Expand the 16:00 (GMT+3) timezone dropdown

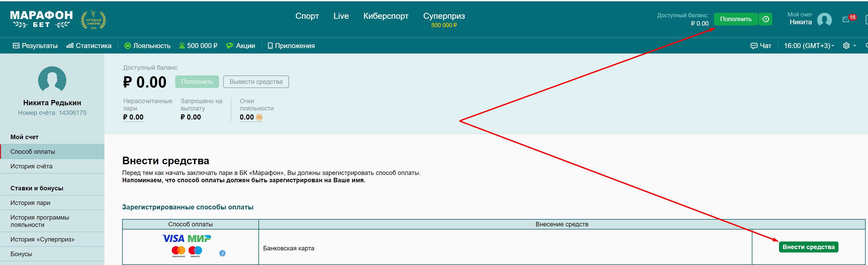[x=809, y=46]
